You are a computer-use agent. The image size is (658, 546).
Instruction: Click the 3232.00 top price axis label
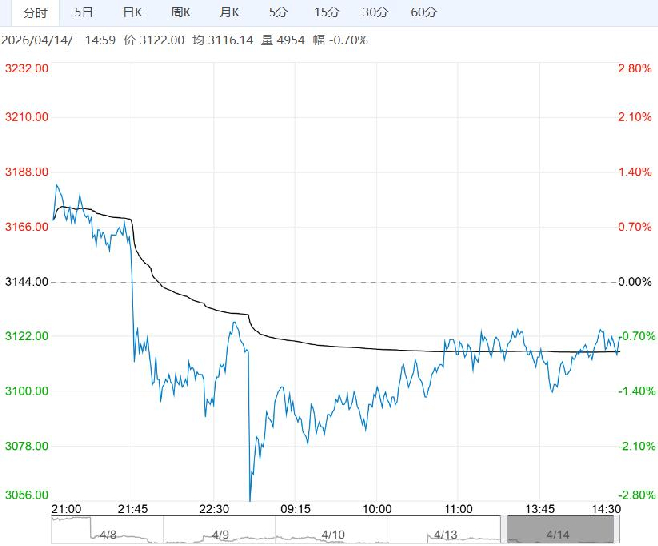click(x=27, y=68)
